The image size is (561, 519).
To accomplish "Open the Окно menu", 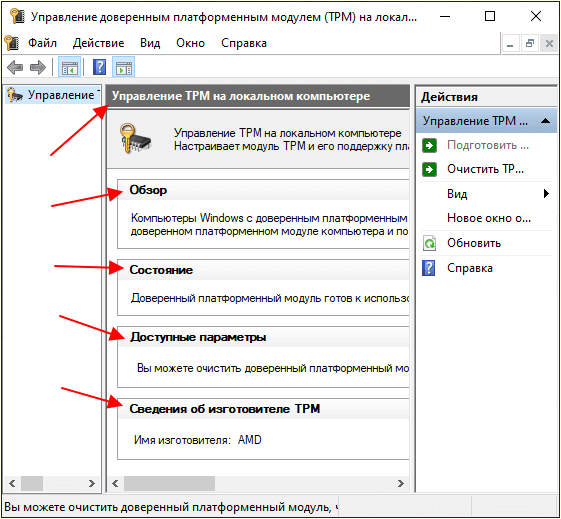I will pyautogui.click(x=190, y=43).
